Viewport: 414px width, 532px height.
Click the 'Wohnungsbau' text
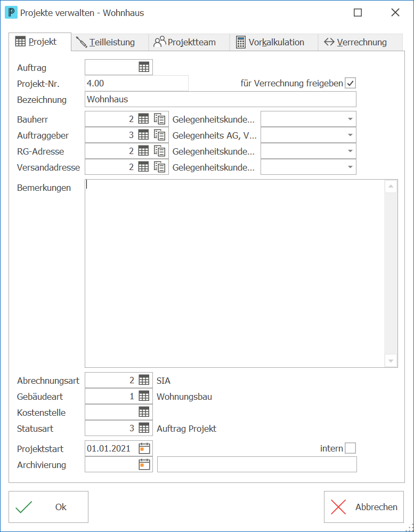(184, 397)
